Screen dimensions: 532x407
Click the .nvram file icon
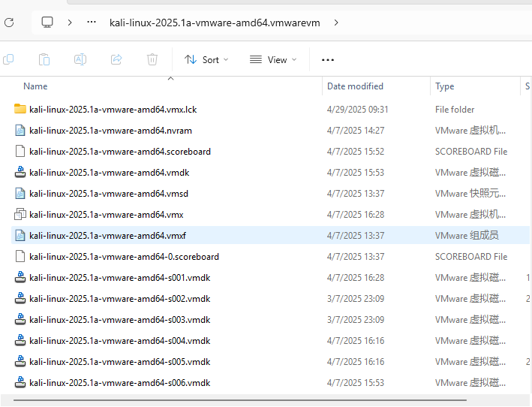[20, 131]
